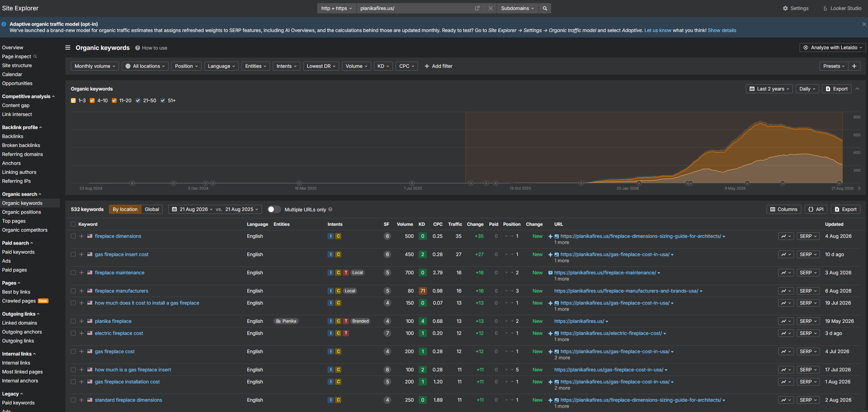Open the http + https protocol dropdown

(x=336, y=8)
